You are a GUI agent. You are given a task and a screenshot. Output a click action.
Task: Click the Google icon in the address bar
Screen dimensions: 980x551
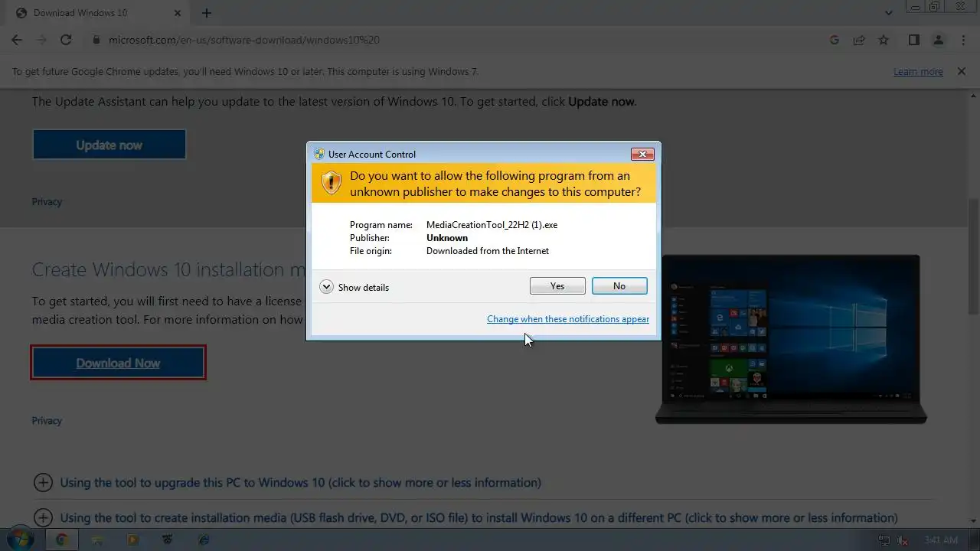pyautogui.click(x=835, y=40)
